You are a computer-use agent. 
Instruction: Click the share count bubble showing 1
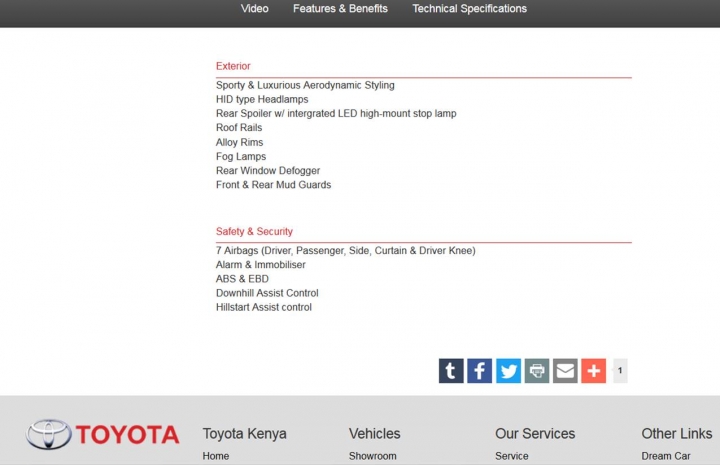[x=620, y=370]
